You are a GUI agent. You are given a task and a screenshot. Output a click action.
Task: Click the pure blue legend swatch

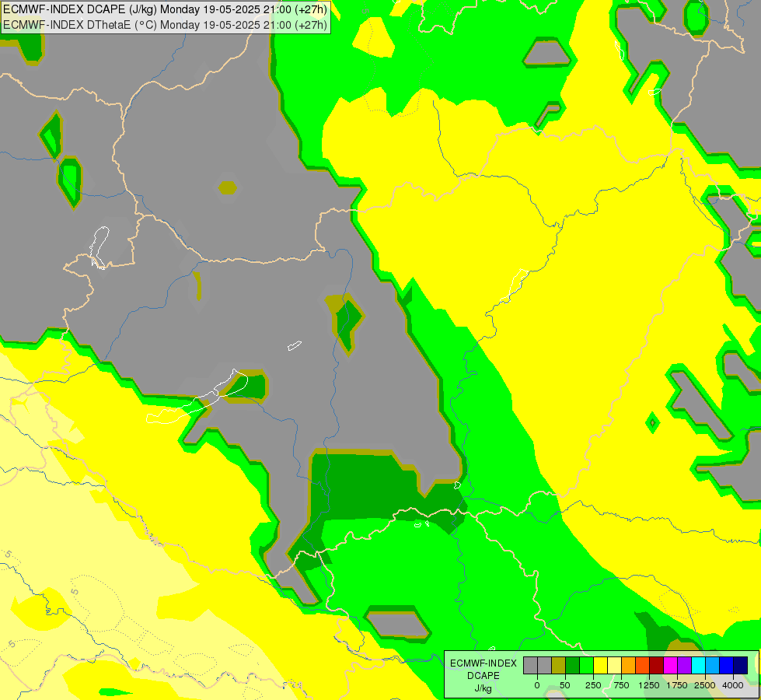(x=727, y=666)
